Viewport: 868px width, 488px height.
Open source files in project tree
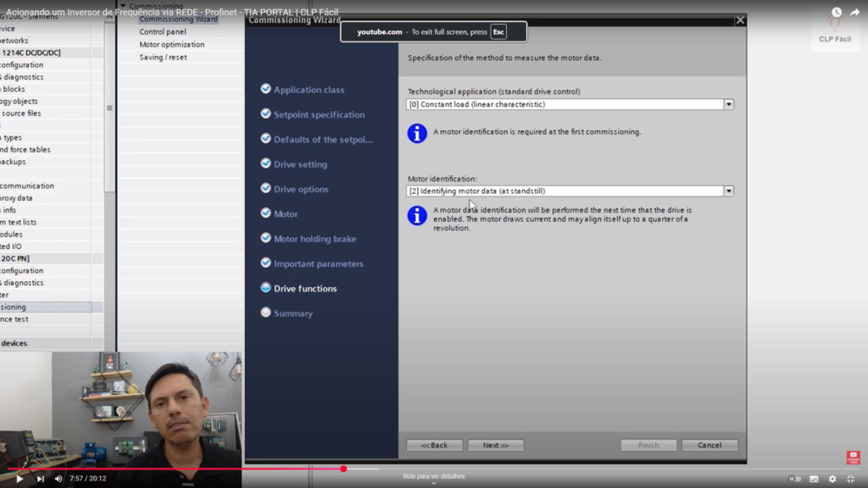(21, 113)
